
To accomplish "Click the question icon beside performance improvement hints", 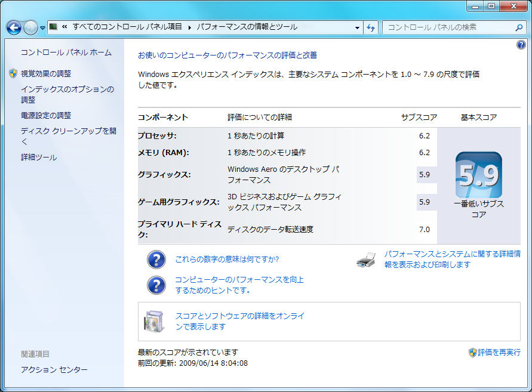I will [156, 285].
